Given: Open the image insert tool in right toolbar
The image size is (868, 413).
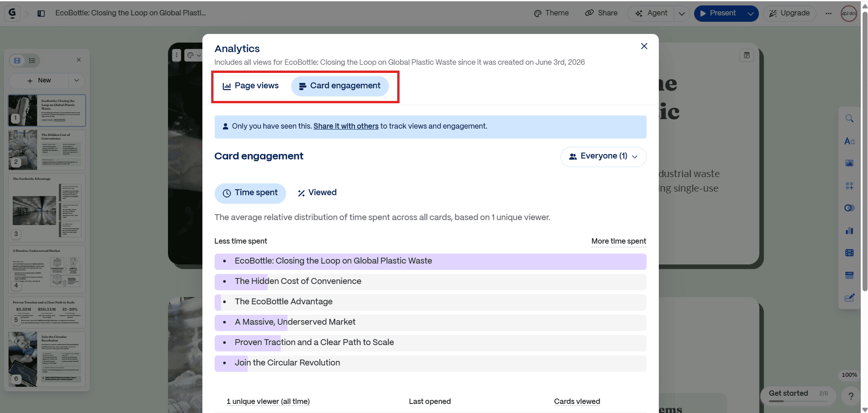Looking at the screenshot, I should [x=849, y=163].
